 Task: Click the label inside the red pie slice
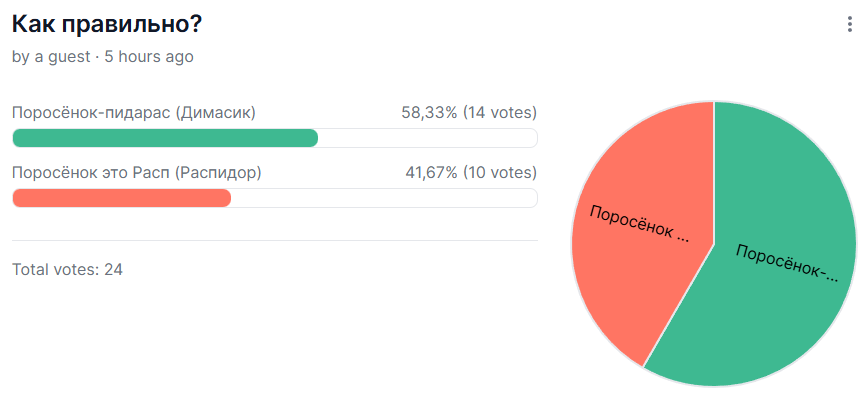click(640, 224)
